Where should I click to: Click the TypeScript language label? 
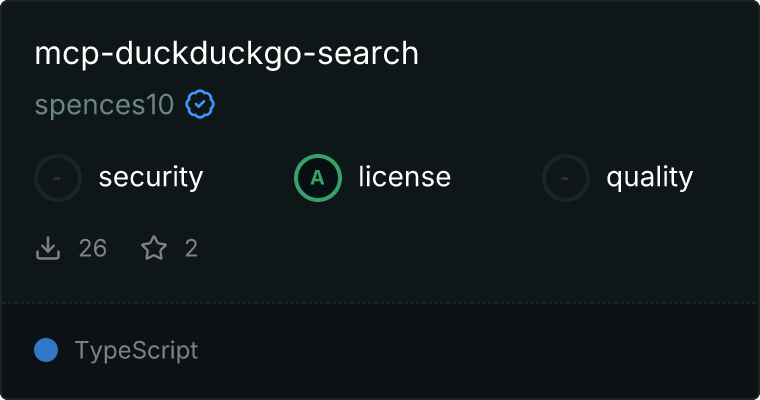[x=136, y=351]
